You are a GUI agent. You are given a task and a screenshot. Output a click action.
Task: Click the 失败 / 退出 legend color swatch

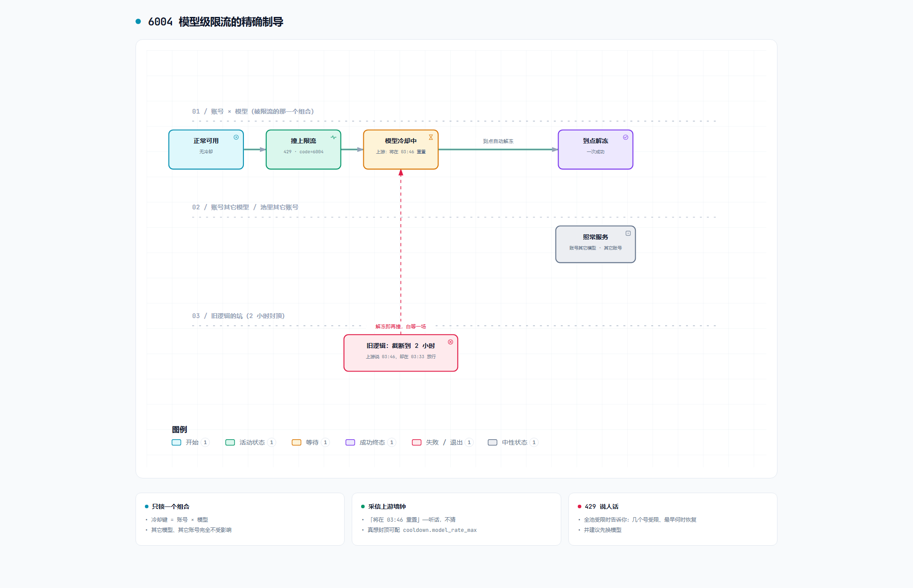417,442
